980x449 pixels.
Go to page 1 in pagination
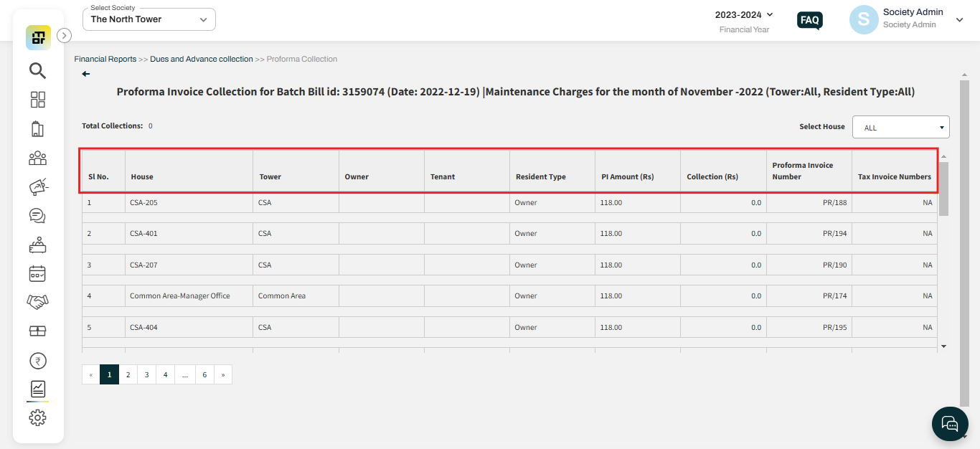tap(109, 374)
